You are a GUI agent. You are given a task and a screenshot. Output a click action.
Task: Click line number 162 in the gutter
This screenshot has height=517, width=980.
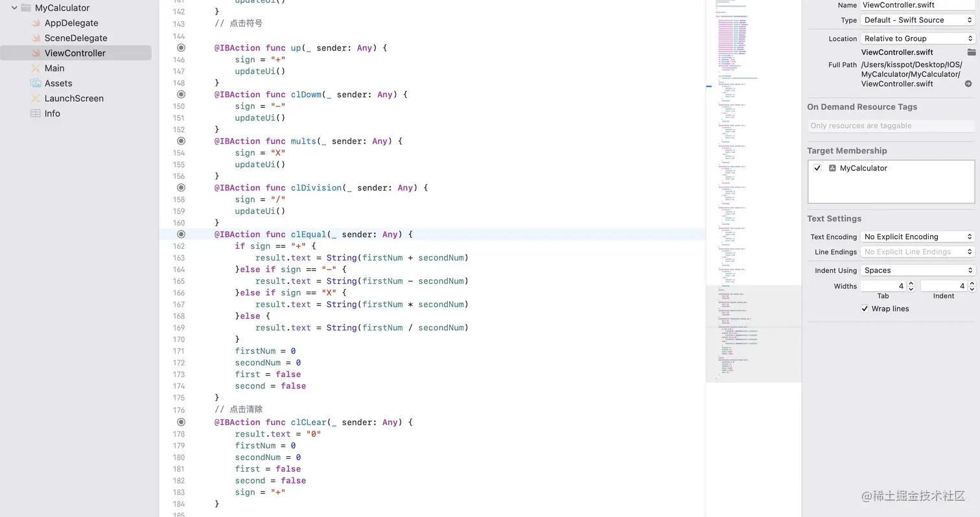pos(179,246)
